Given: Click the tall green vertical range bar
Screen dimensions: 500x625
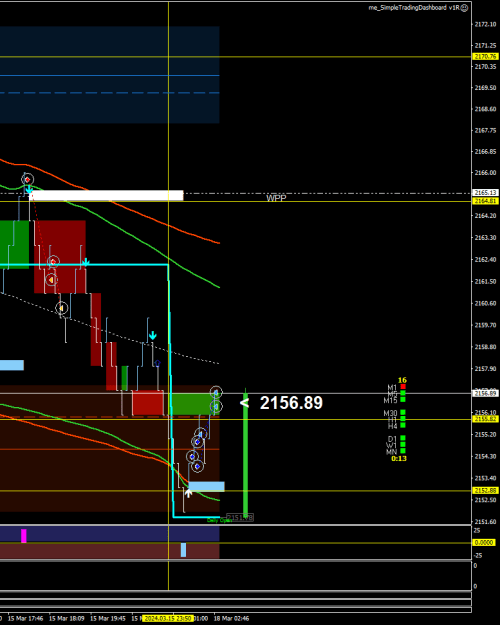Looking at the screenshot, I should click(245, 451).
